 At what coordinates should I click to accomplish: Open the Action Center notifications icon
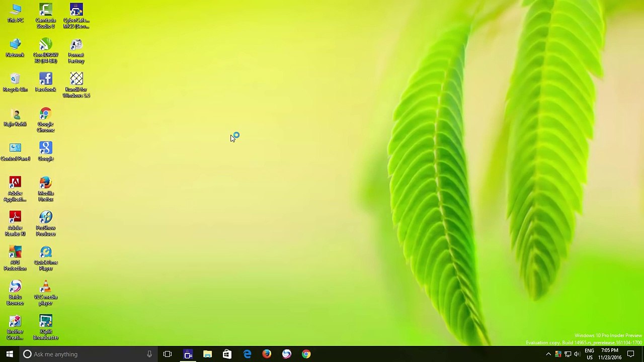(630, 354)
